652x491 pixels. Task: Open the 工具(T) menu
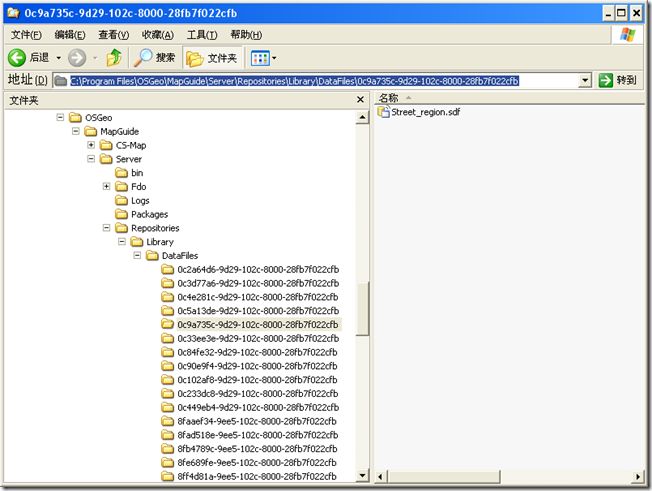point(202,35)
